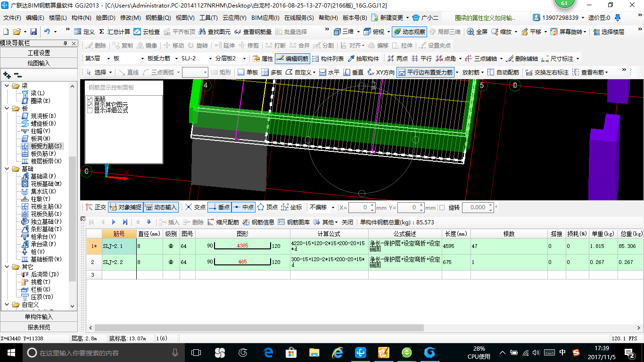Click the 报表预览 button
Image resolution: width=644 pixels, height=362 pixels.
point(39,327)
